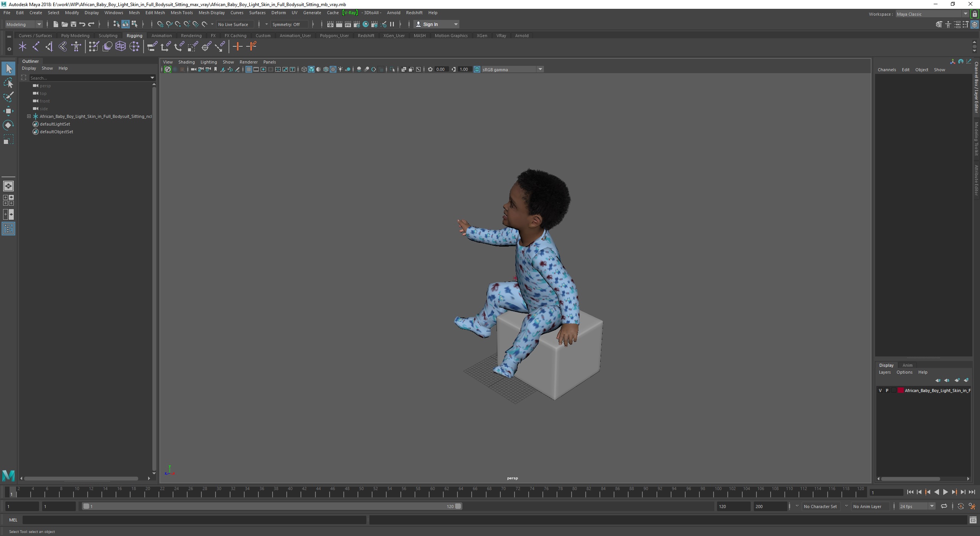Click the Play Forwards button
This screenshot has height=536, width=980.
click(945, 492)
